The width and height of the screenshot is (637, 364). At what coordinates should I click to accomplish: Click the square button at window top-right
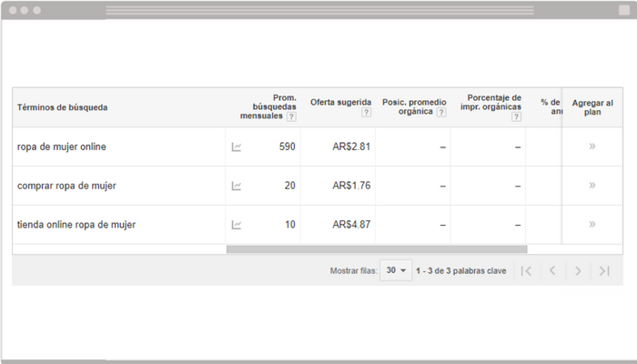[x=624, y=10]
